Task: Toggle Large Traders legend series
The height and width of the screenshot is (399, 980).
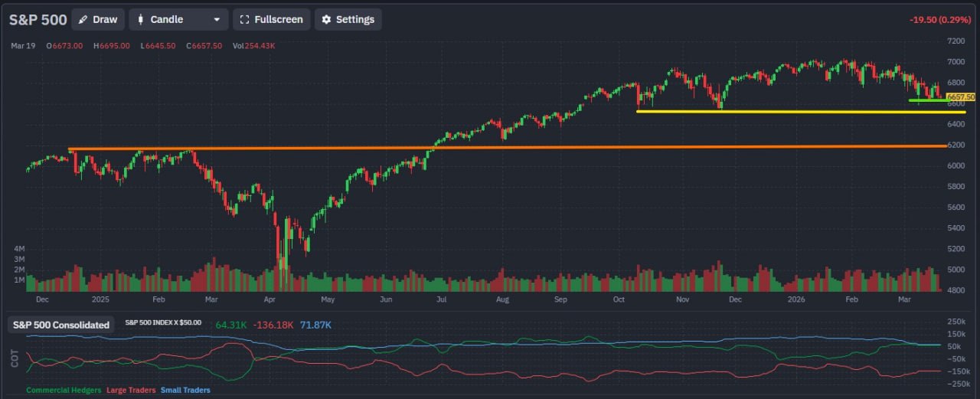Action: [x=131, y=390]
